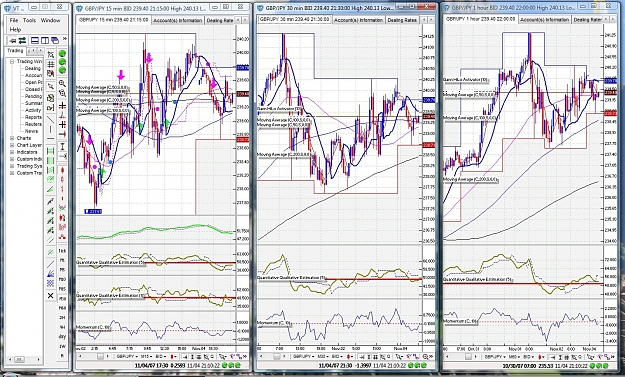Click Momentum indicator label in 30 min chart
Image resolution: width=625 pixels, height=377 pixels.
click(x=274, y=323)
